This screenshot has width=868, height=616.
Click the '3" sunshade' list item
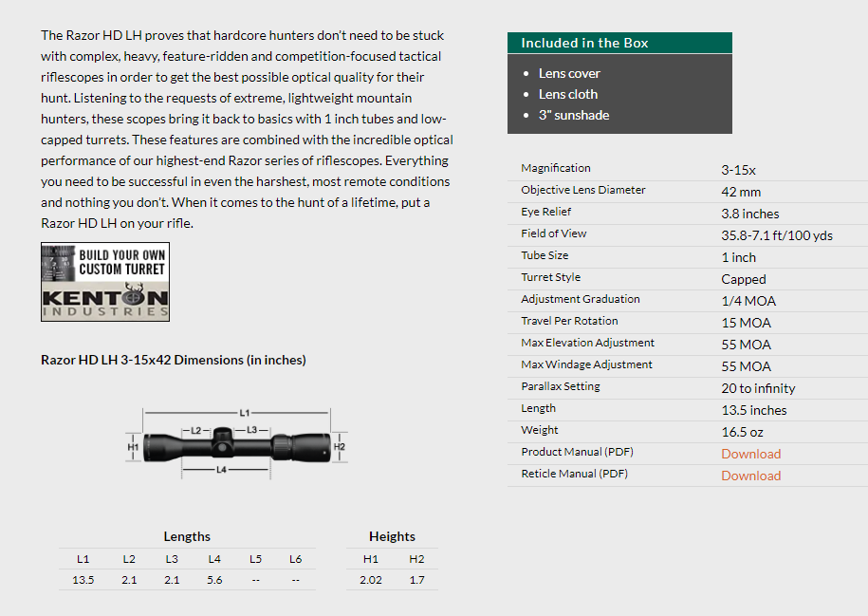[x=574, y=115]
